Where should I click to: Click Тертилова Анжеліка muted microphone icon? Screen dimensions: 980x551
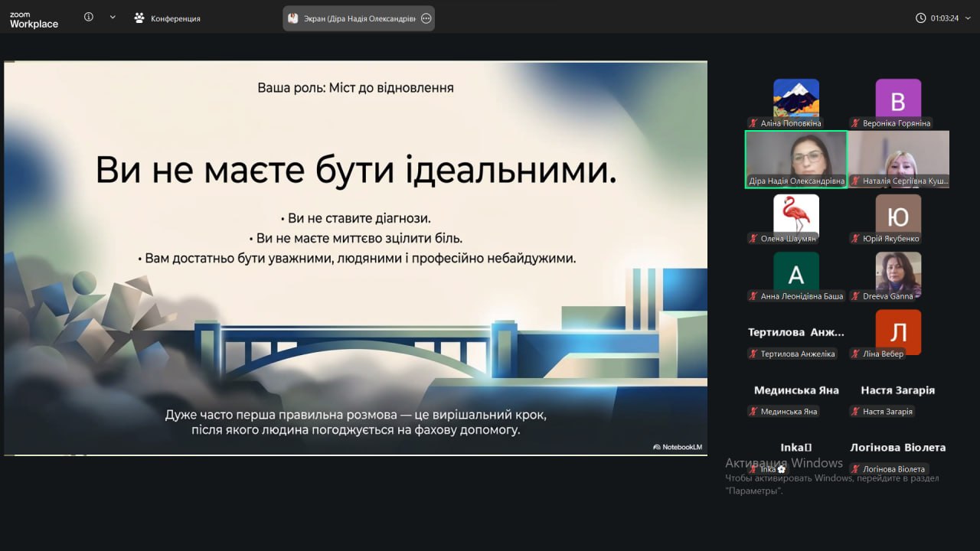[x=754, y=354]
